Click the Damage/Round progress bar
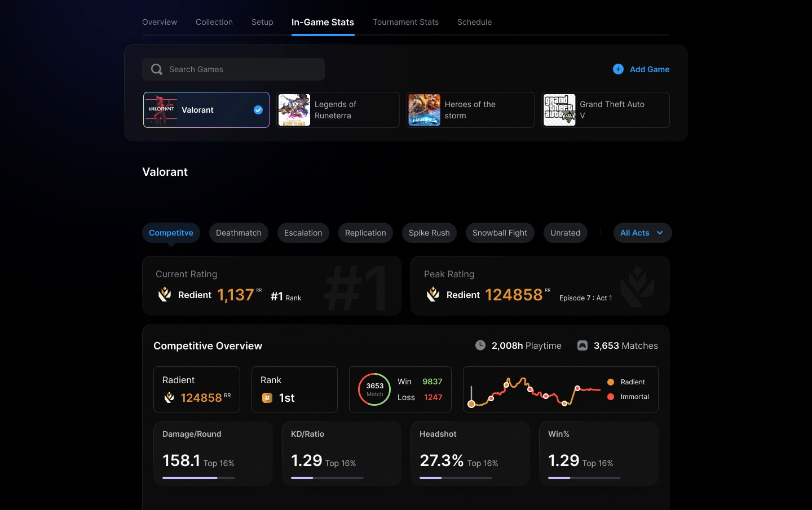This screenshot has width=812, height=510. pyautogui.click(x=198, y=478)
